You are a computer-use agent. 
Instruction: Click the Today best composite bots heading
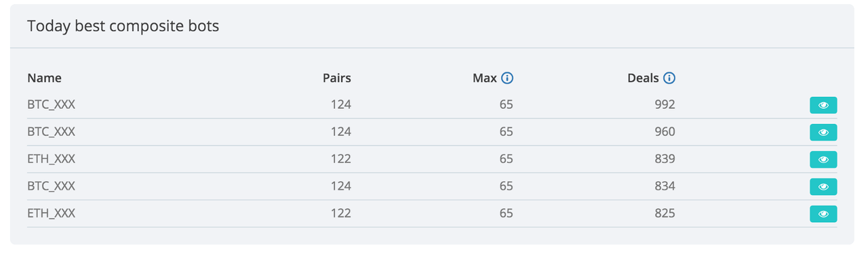coord(123,26)
